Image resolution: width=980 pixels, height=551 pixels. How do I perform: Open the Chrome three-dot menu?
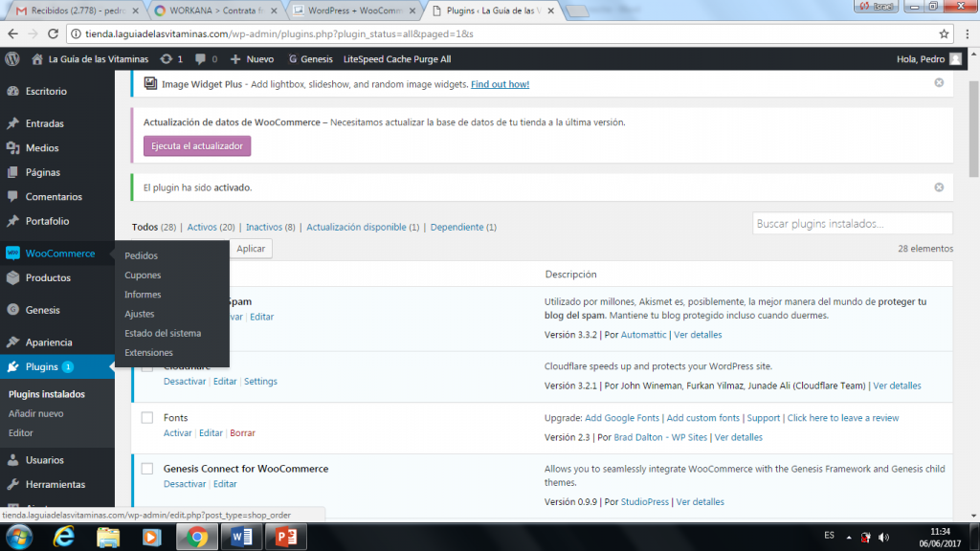tap(968, 33)
